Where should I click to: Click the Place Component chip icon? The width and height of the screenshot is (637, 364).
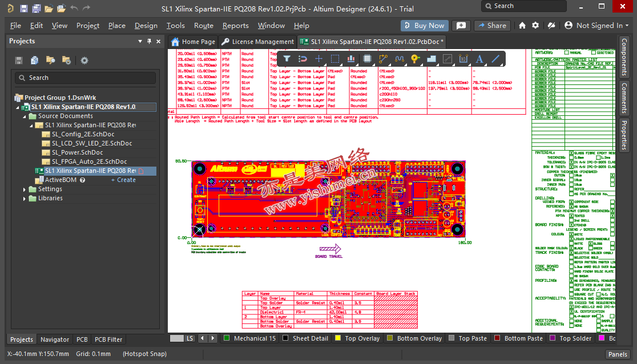click(x=367, y=59)
